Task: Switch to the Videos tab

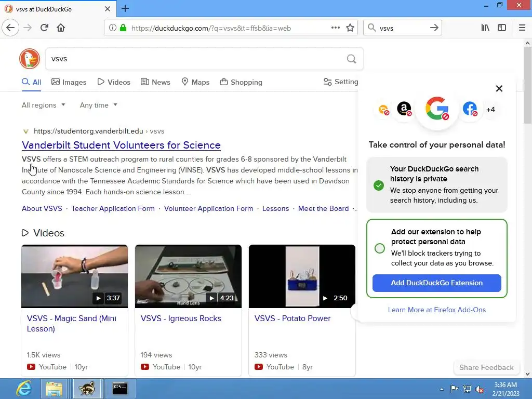Action: tap(114, 82)
